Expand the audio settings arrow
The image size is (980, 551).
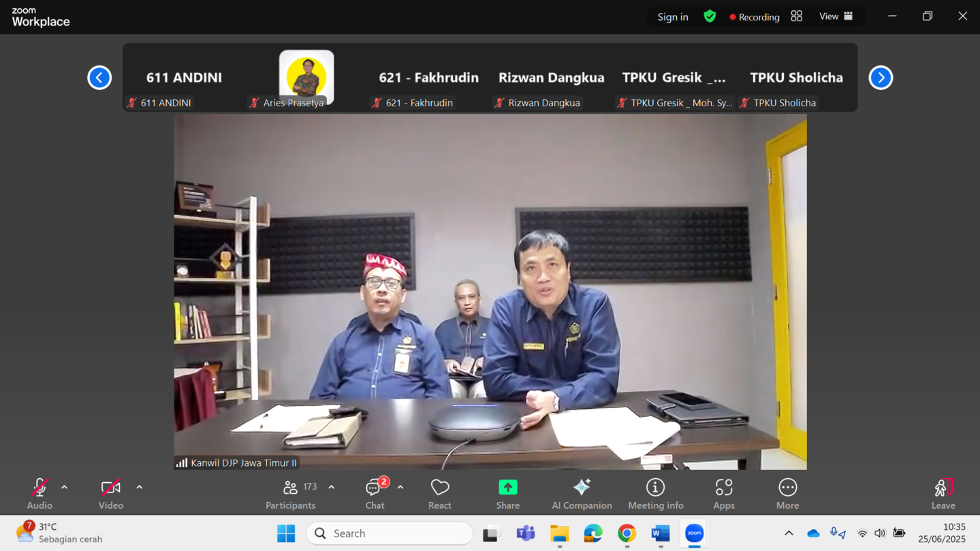[x=65, y=488]
